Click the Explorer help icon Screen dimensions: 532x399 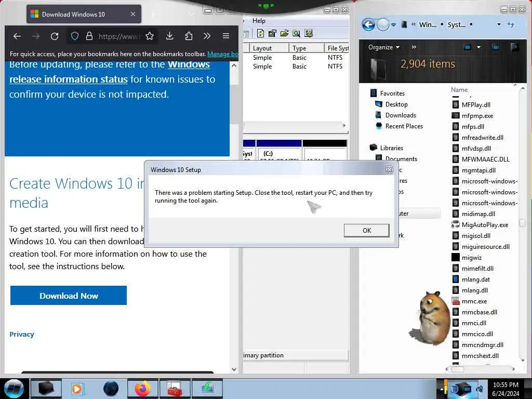(x=514, y=47)
